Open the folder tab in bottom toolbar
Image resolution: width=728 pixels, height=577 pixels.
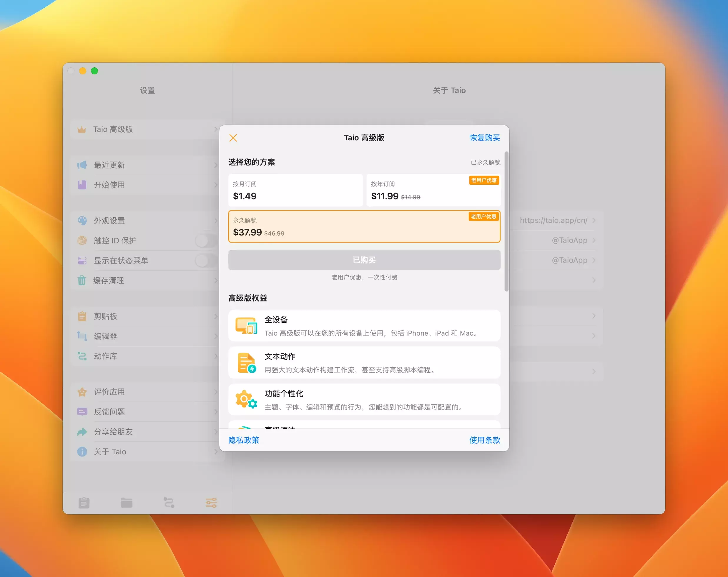(x=126, y=503)
